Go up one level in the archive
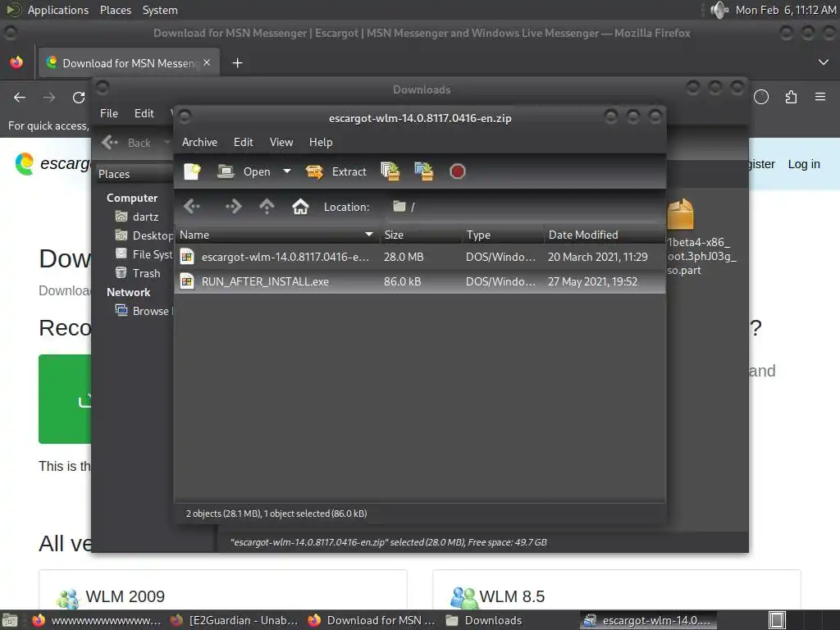The height and width of the screenshot is (630, 840). click(x=267, y=206)
